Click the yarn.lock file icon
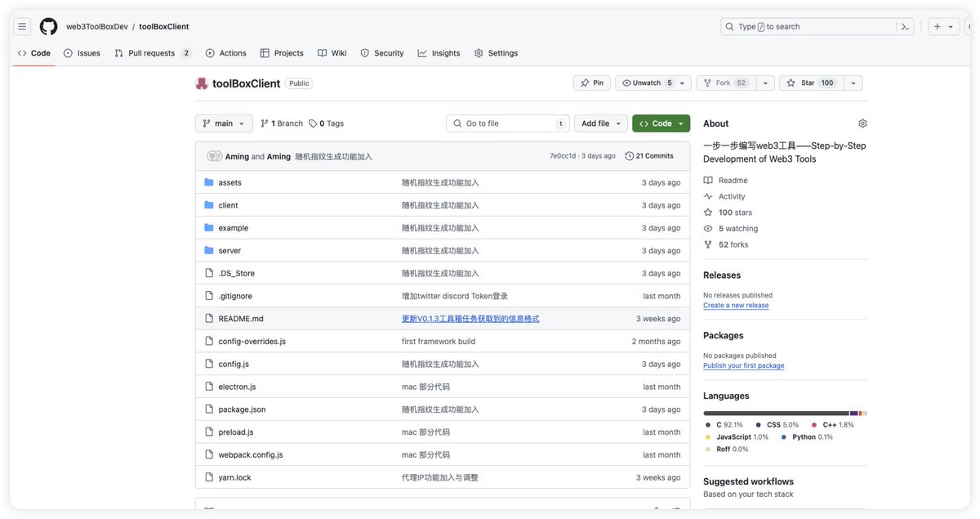This screenshot has width=980, height=519. coord(209,477)
